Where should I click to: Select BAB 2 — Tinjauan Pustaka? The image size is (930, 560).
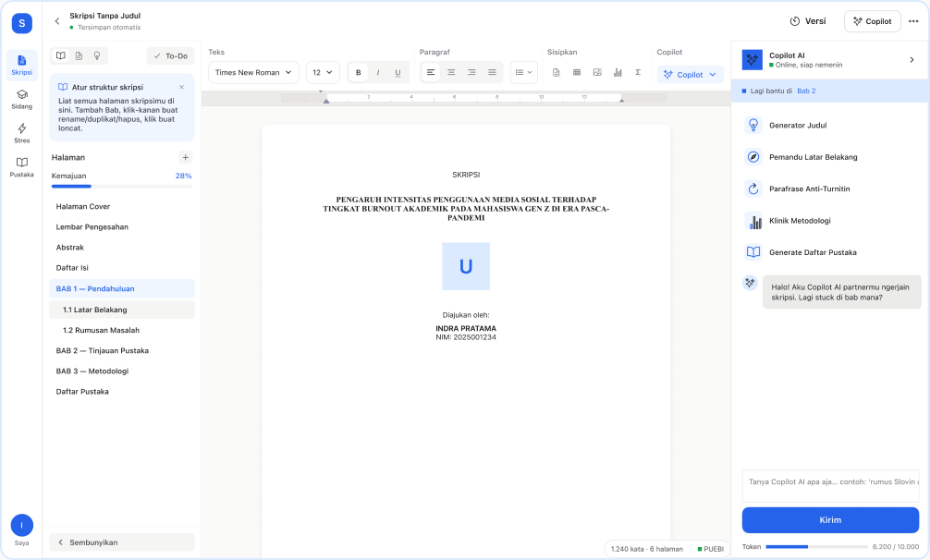click(122, 351)
